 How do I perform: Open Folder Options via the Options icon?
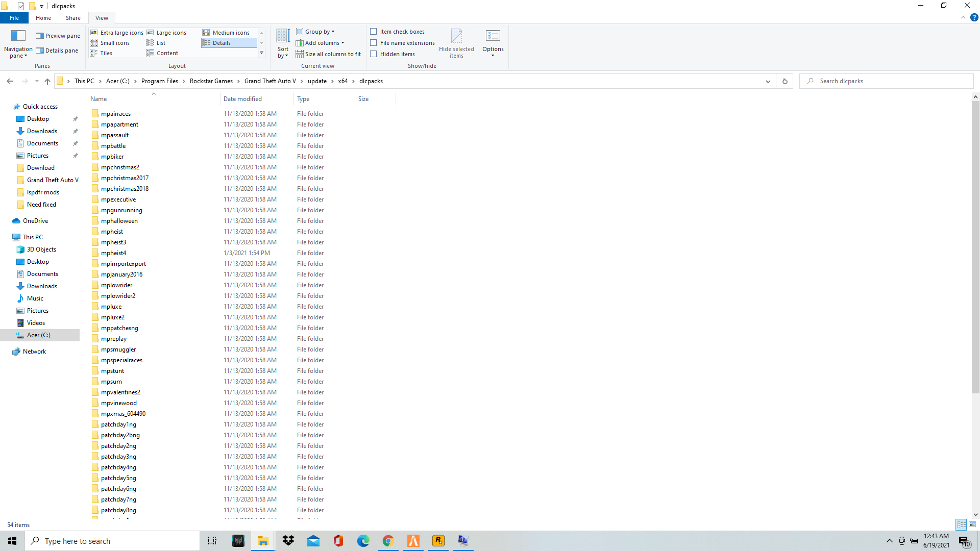tap(493, 36)
